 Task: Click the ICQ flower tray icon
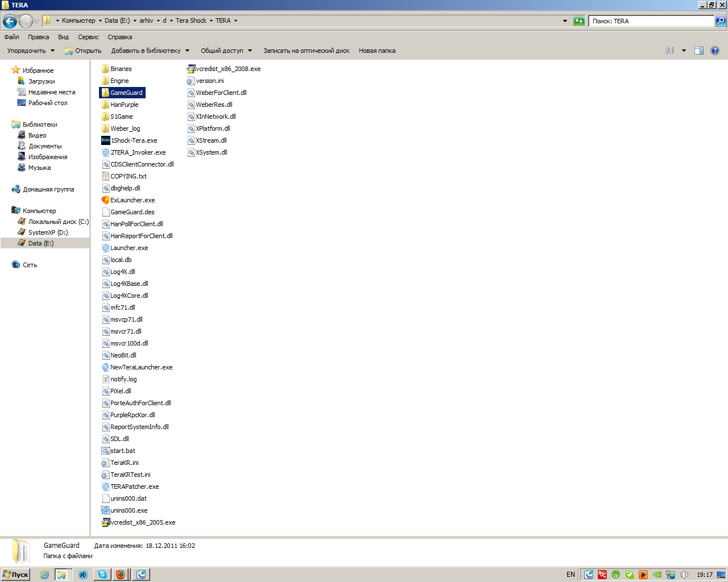click(616, 575)
